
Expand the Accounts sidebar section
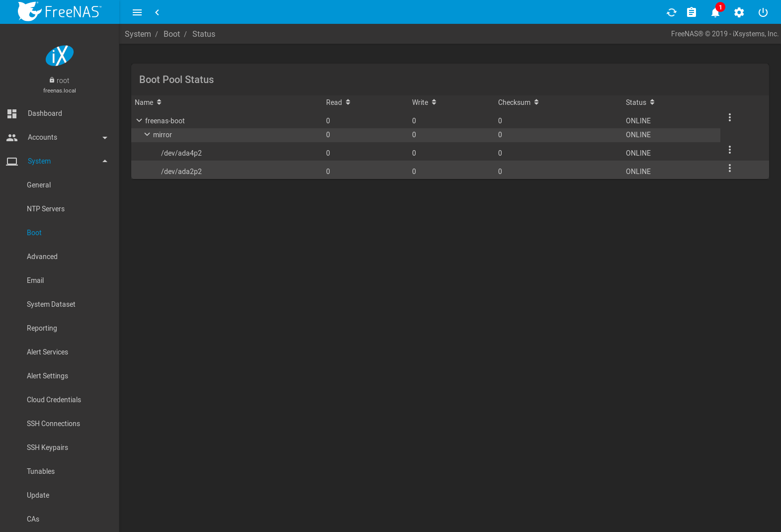pyautogui.click(x=104, y=138)
